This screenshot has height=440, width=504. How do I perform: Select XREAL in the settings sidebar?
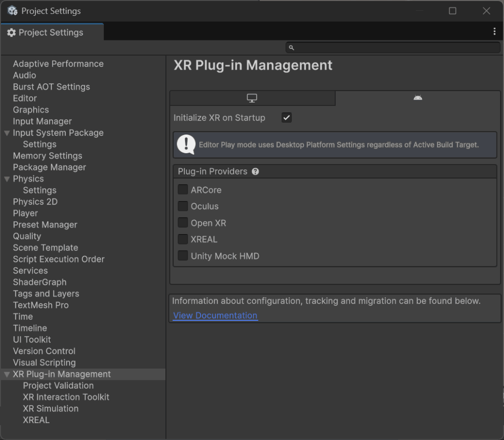coord(36,420)
